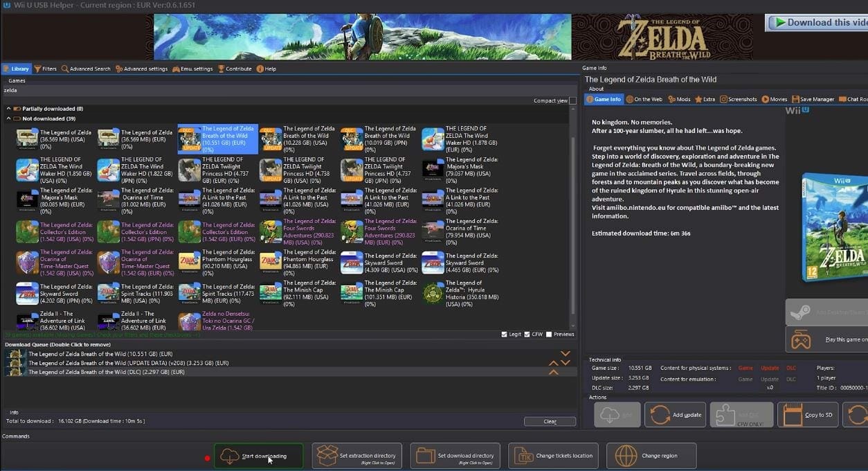Uncheck the Legit checkbox
This screenshot has height=471, width=868.
pyautogui.click(x=504, y=335)
